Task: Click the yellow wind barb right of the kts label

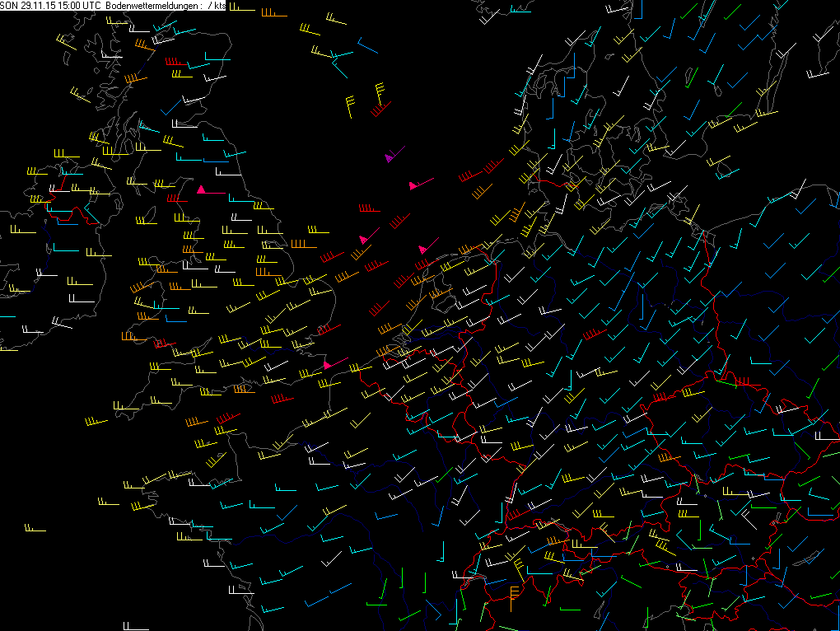Action: click(242, 8)
